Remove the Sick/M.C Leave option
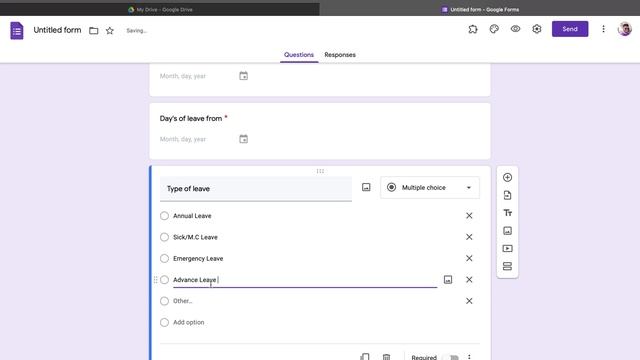Image resolution: width=640 pixels, height=360 pixels. 469,237
